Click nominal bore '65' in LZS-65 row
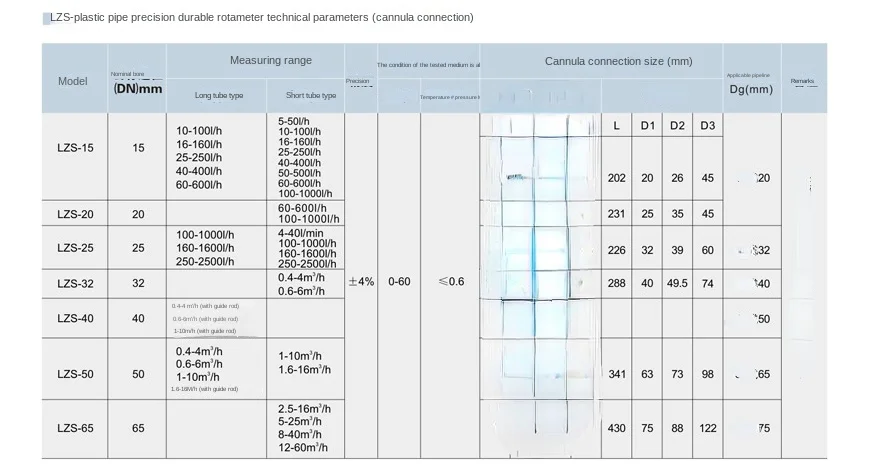Screen dimensions: 869x471 click(138, 428)
